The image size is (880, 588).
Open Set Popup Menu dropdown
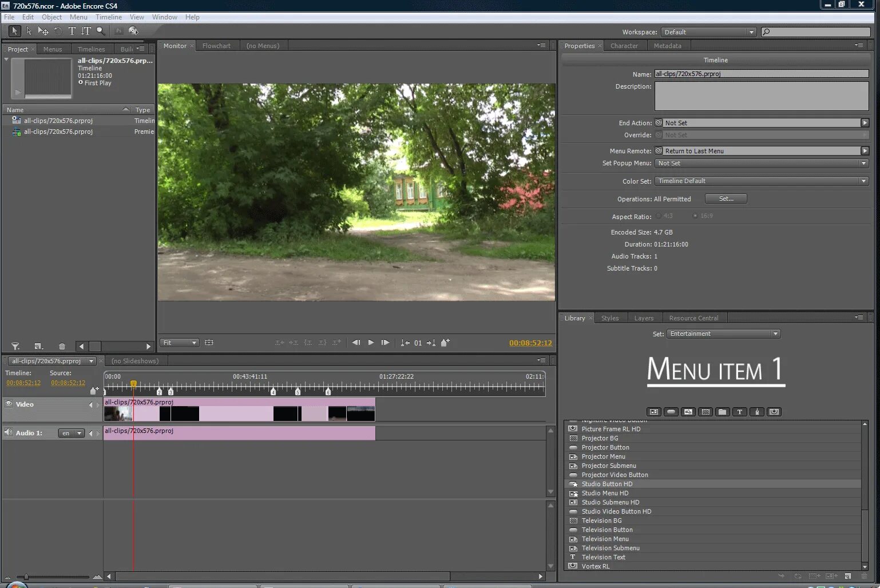tap(762, 163)
